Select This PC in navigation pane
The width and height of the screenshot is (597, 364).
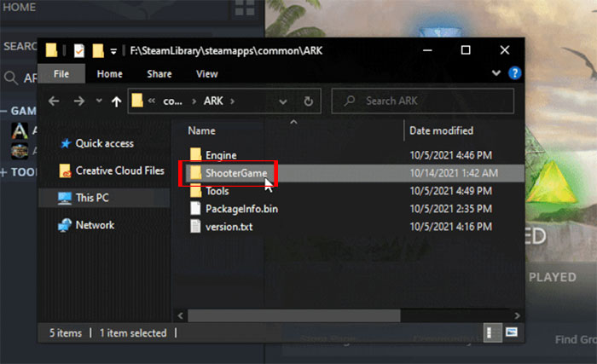[84, 198]
